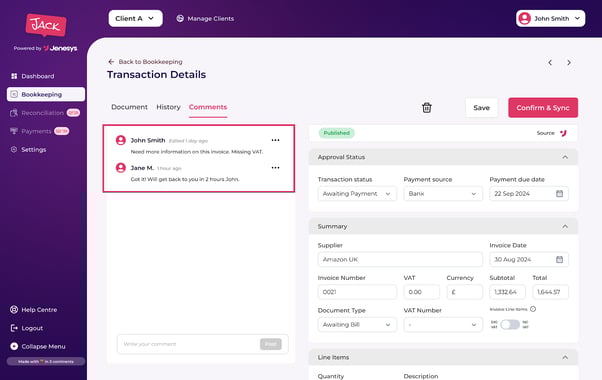The height and width of the screenshot is (380, 602).
Task: Go to Payments in the sidebar
Action: pos(31,131)
